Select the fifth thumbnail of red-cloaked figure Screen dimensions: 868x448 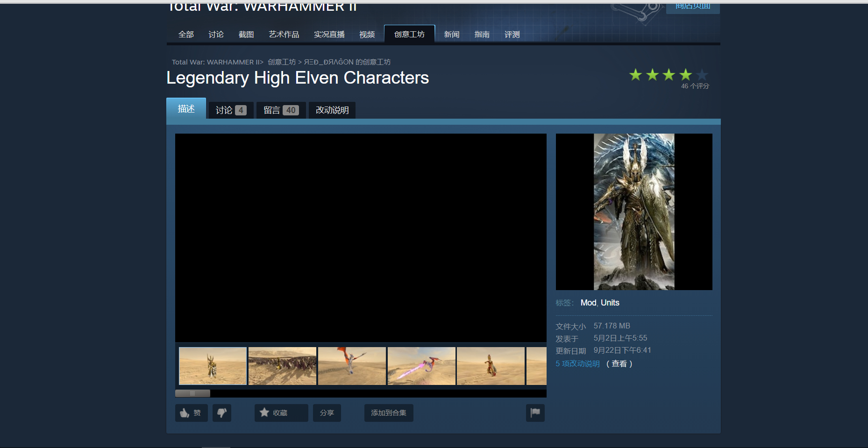pos(491,366)
